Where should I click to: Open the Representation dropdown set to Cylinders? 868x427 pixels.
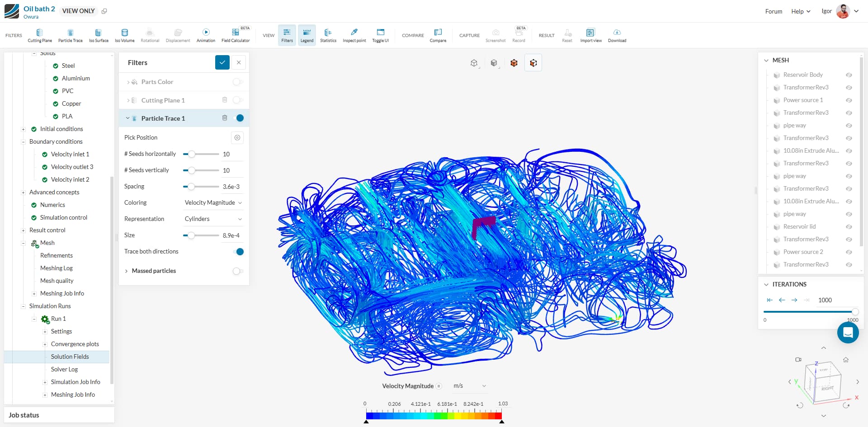[212, 219]
